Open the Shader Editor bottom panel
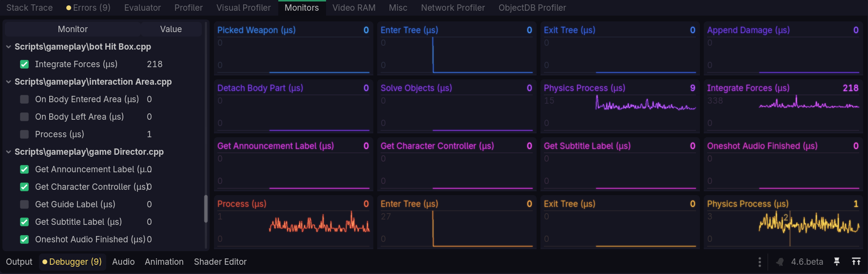868x274 pixels. coord(220,262)
